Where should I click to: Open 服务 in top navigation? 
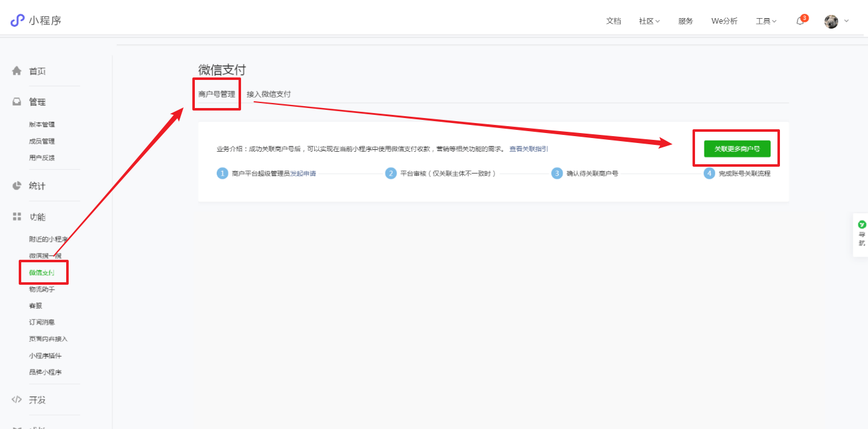tap(686, 21)
